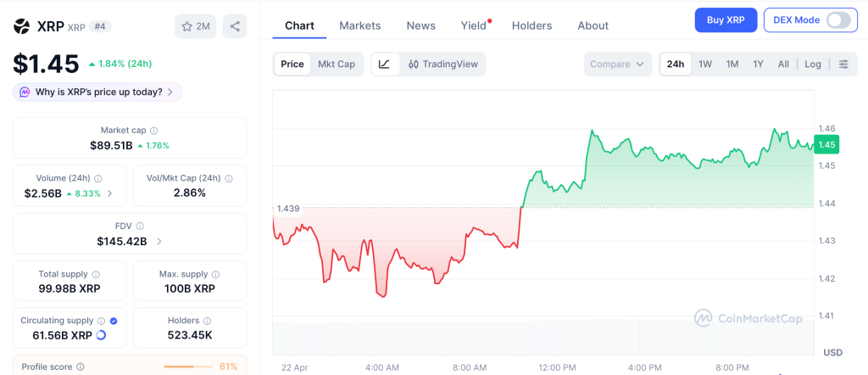Click the Market cap info icon
Screen dimensions: 868x375
click(x=153, y=131)
